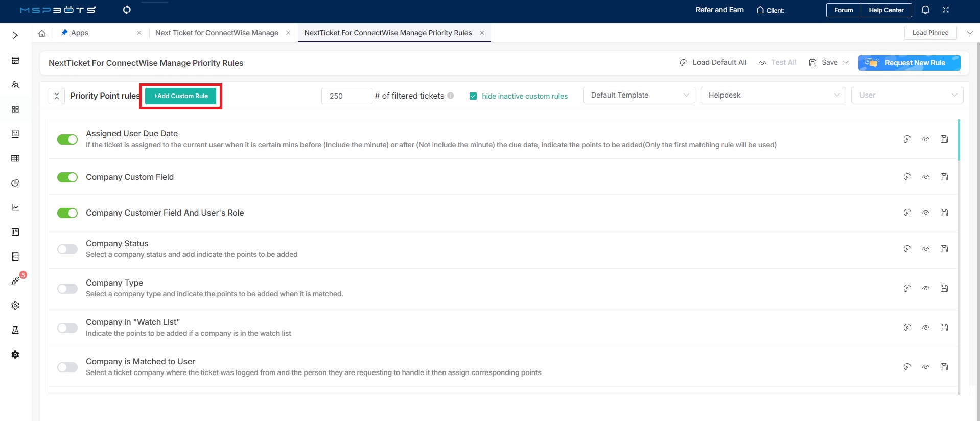Save Company Customer Field And User's Role rule
The width and height of the screenshot is (980, 421).
pos(944,213)
